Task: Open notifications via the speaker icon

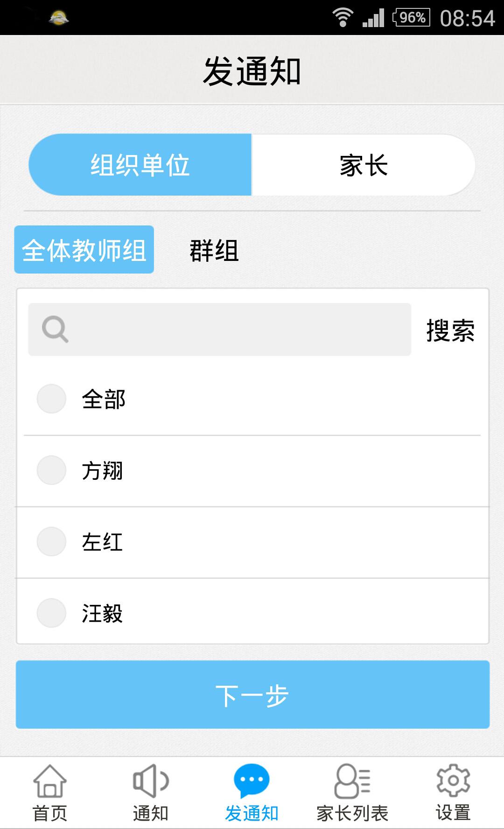Action: pos(150,781)
